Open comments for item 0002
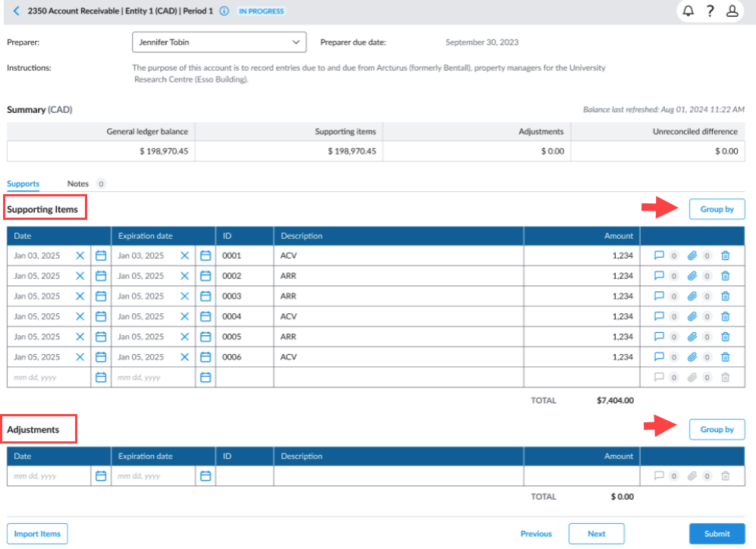The width and height of the screenshot is (756, 549). (658, 276)
